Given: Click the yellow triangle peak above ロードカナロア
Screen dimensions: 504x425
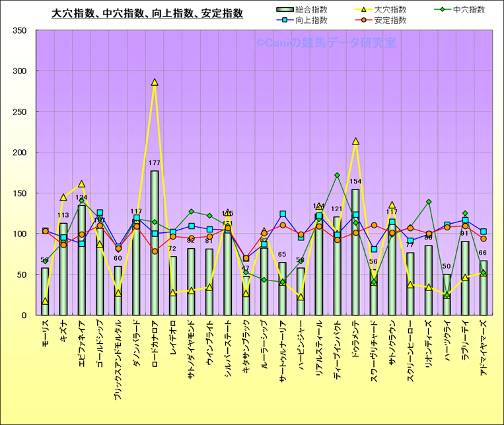Looking at the screenshot, I should coord(155,82).
